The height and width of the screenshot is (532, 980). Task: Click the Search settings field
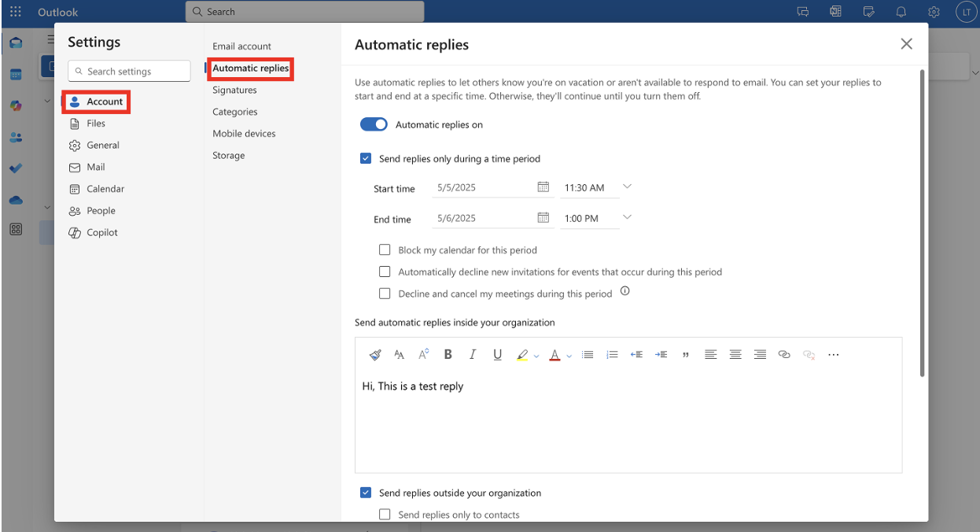coord(129,71)
